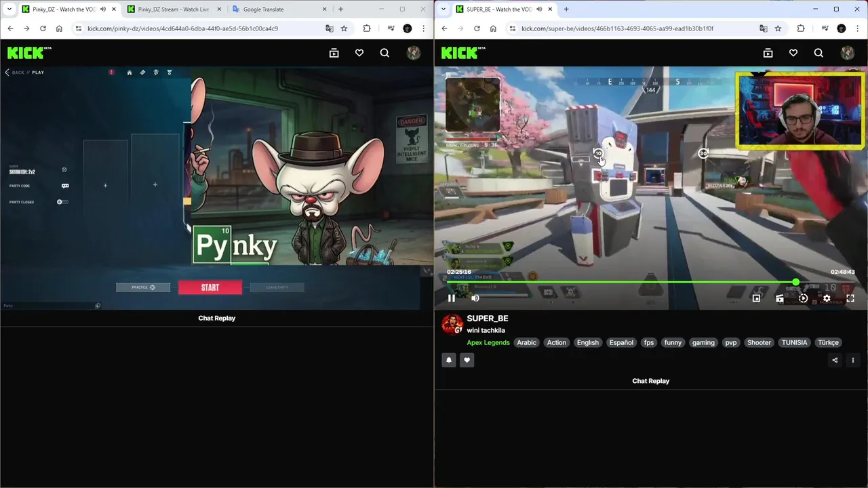The height and width of the screenshot is (488, 868).
Task: Select the Español tag
Action: (x=621, y=342)
